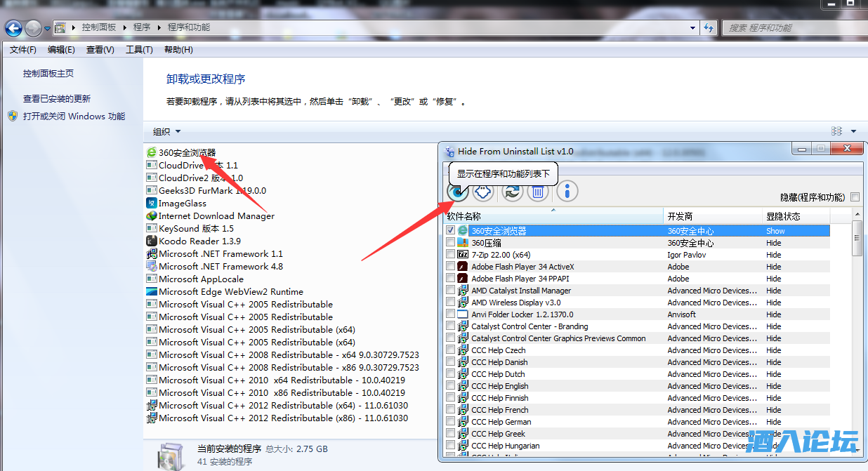Expand the breadcrumb arrow before 控制面板
868x471 pixels.
click(74, 27)
